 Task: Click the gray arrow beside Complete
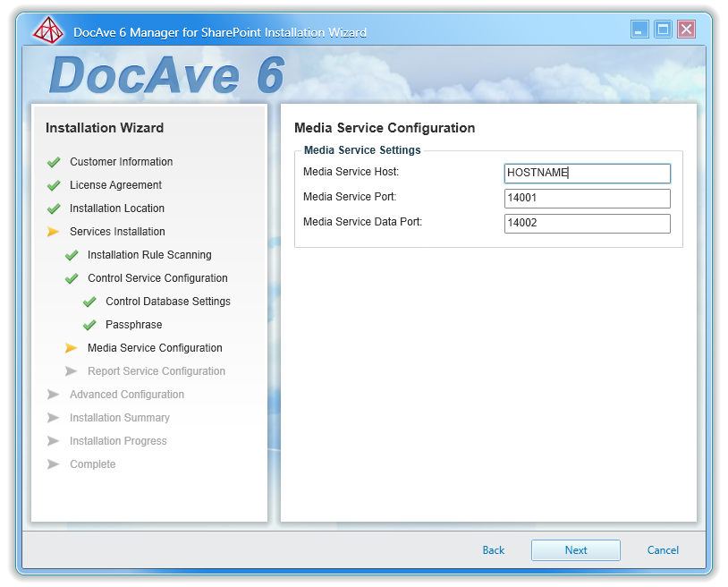click(54, 464)
